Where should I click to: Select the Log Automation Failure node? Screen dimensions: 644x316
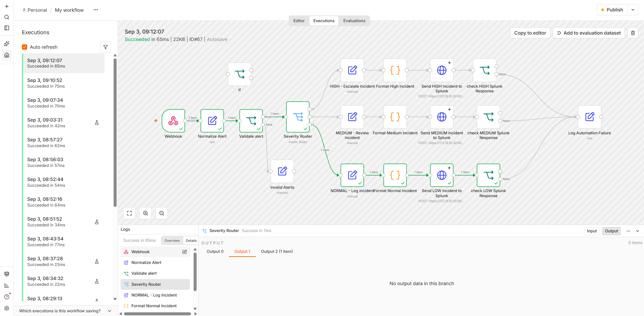[590, 117]
